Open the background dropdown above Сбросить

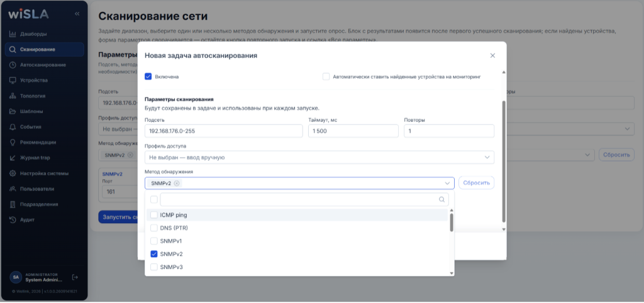coord(627,129)
